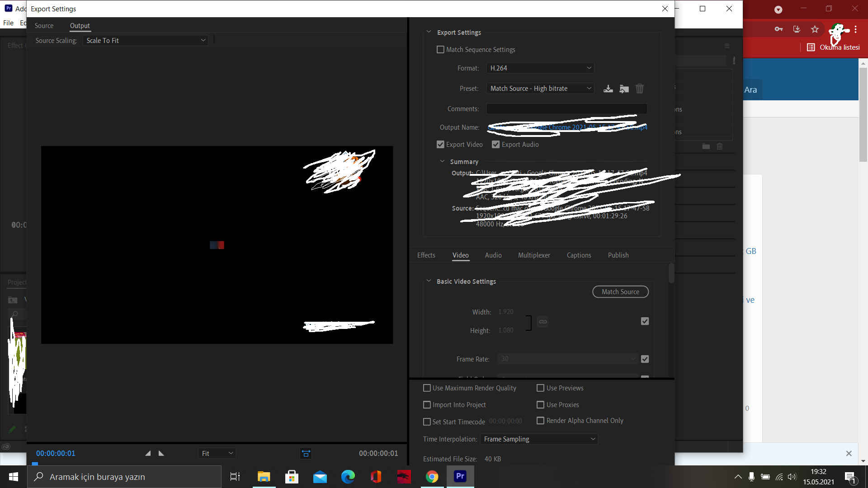This screenshot has height=488, width=868.
Task: Open the Preset Match Source dropdown
Action: pos(540,89)
